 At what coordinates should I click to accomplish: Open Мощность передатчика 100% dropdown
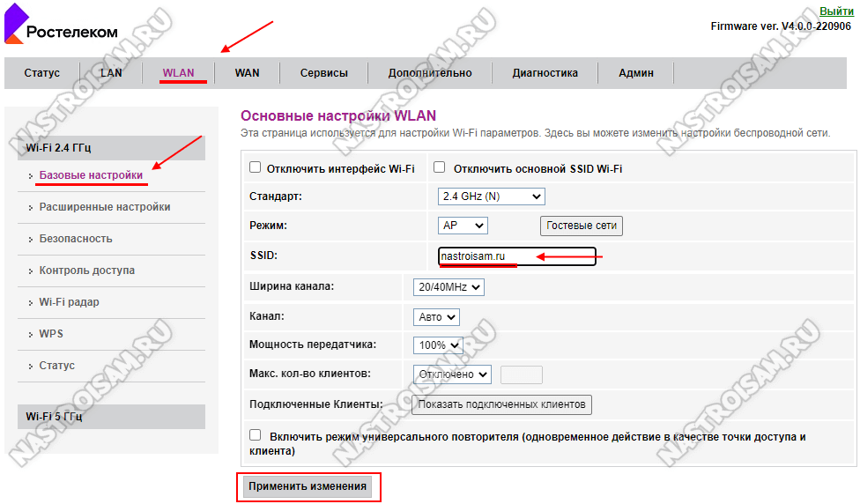click(438, 345)
